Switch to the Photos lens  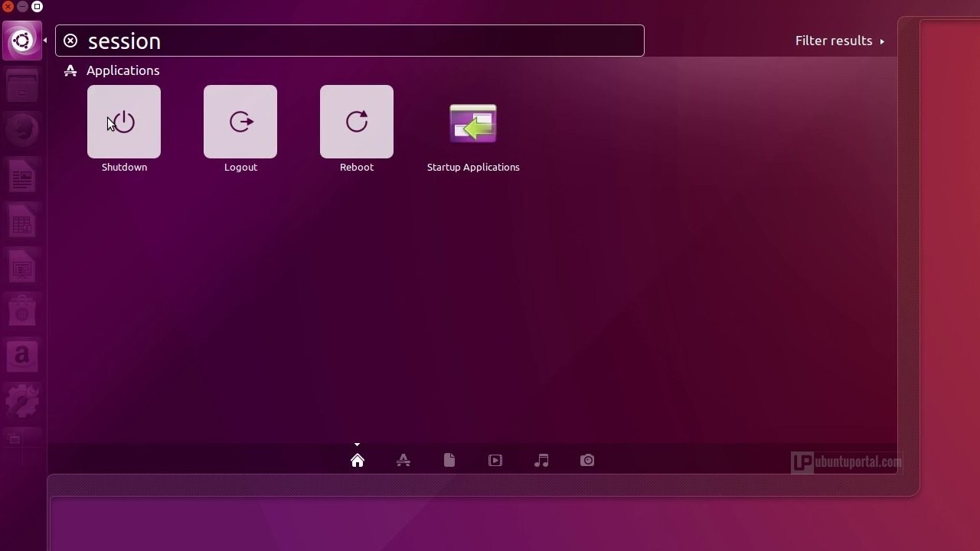pyautogui.click(x=587, y=460)
